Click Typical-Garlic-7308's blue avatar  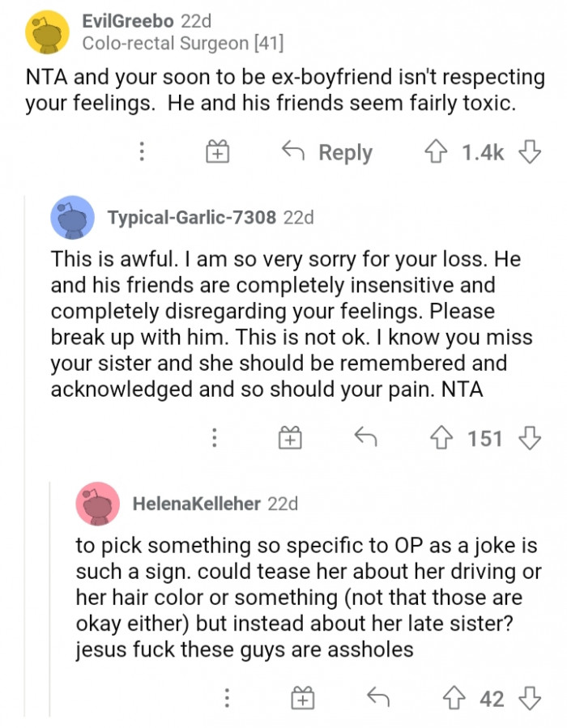pos(73,217)
